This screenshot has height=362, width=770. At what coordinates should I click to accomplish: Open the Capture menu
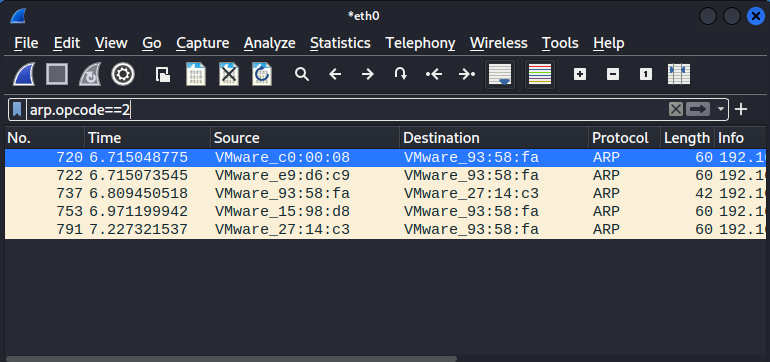click(x=202, y=43)
